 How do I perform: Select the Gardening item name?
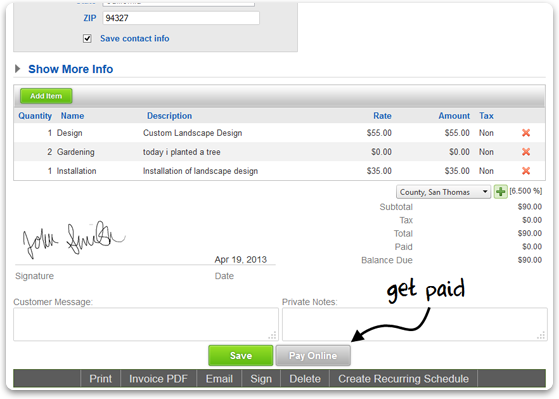(76, 152)
